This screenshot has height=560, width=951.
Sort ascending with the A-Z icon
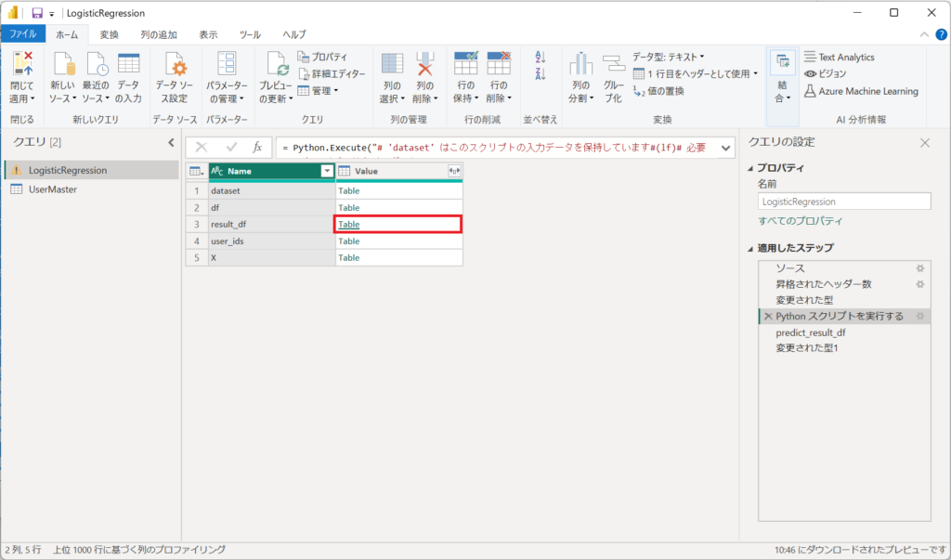pyautogui.click(x=540, y=58)
